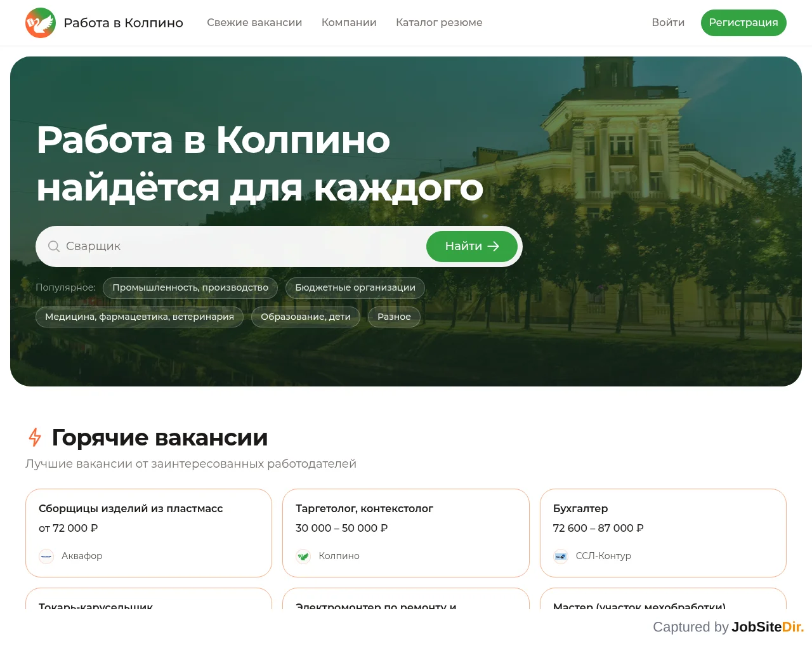Click the ССЛ-Контур company logo
Image resolution: width=812 pixels, height=646 pixels.
(x=561, y=557)
